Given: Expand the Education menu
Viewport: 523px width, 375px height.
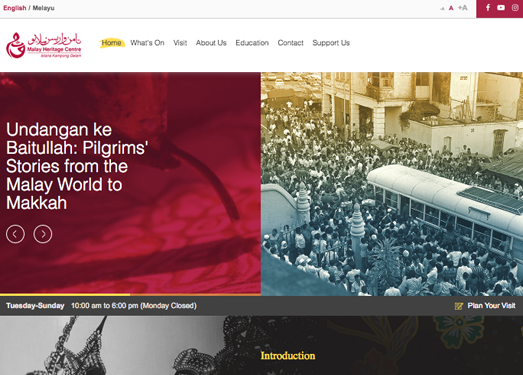Looking at the screenshot, I should pos(252,43).
